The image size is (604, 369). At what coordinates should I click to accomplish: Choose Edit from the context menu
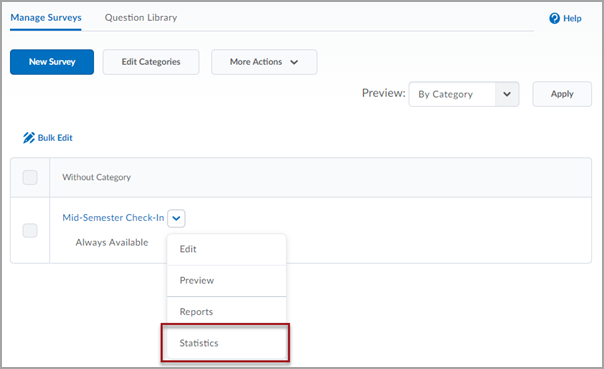[226, 249]
